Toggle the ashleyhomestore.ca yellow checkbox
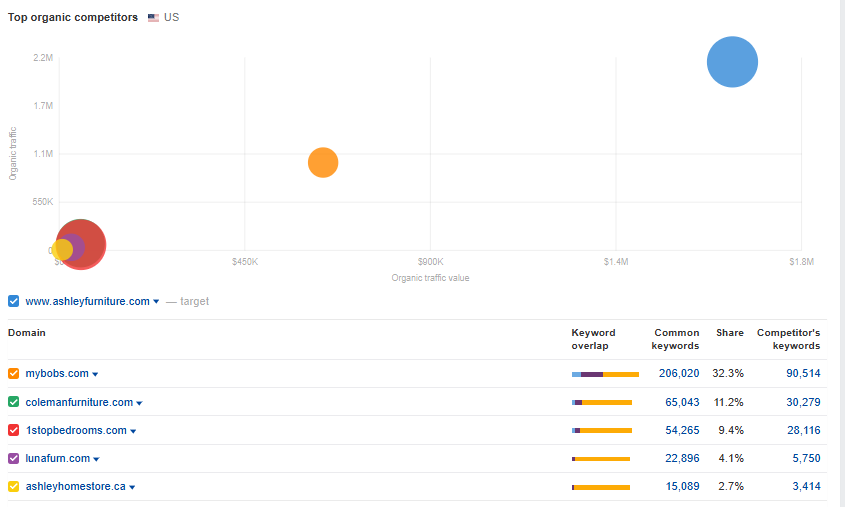Viewport: 845px width, 507px height. (13, 486)
